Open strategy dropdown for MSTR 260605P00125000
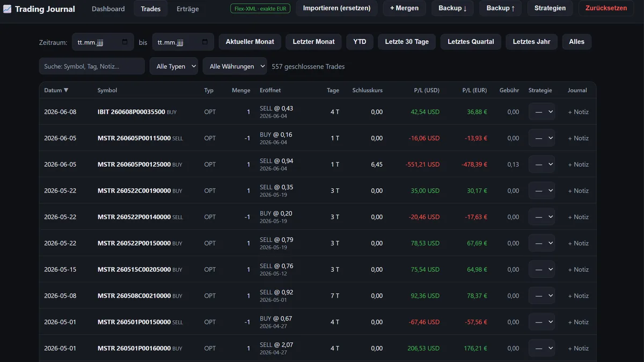Image resolution: width=644 pixels, height=362 pixels. pos(541,164)
